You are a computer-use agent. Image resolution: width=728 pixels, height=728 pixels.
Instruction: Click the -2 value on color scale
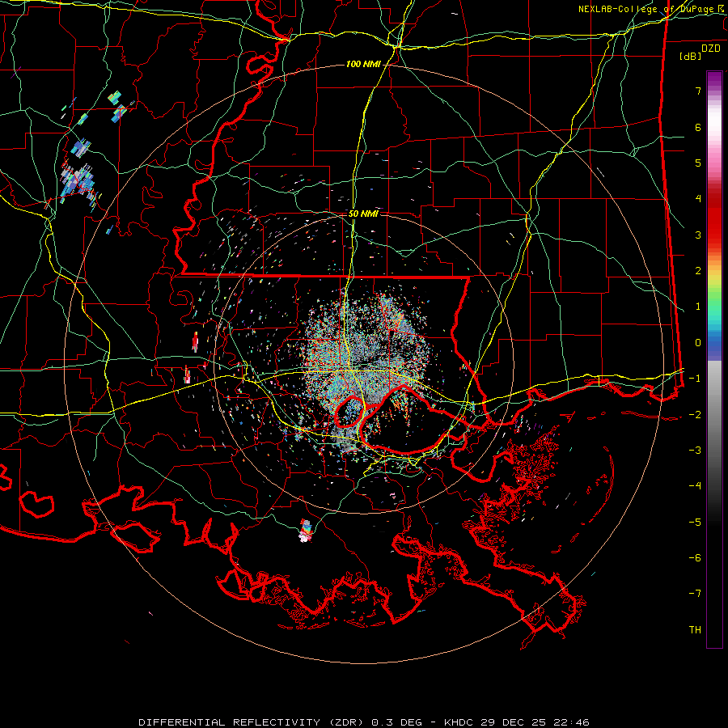click(x=695, y=415)
